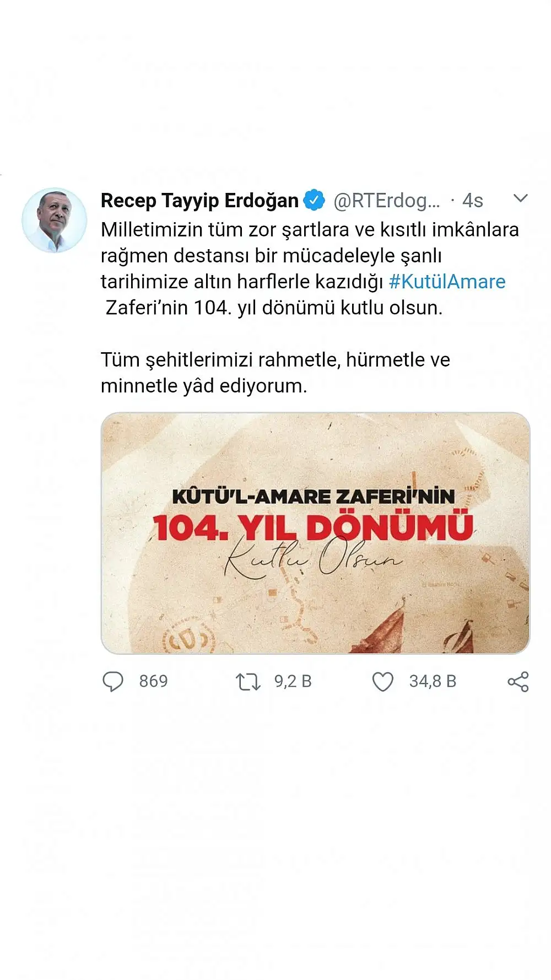Open the share icon options
The height and width of the screenshot is (980, 551).
[x=518, y=682]
